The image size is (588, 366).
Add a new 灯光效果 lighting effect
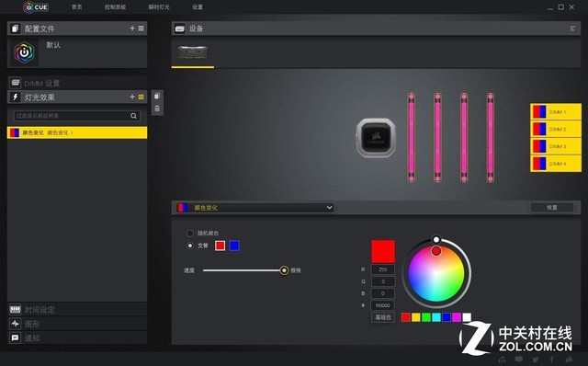132,97
